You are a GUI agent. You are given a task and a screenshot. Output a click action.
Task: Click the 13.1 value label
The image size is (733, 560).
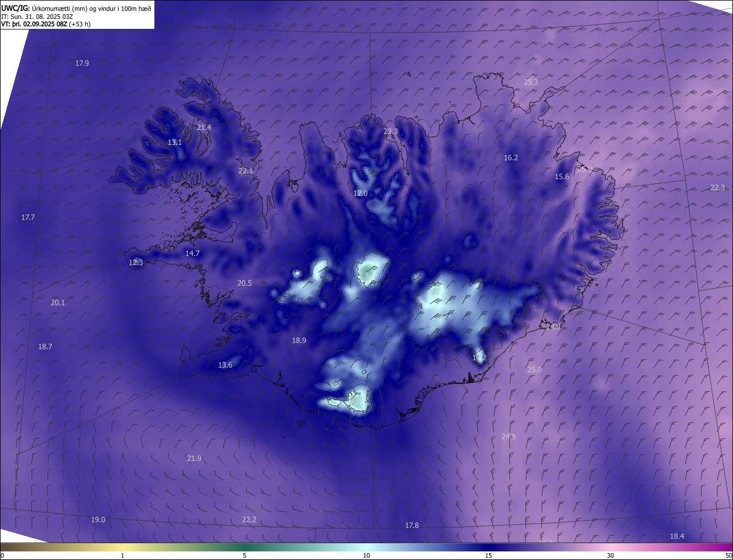[x=175, y=142]
